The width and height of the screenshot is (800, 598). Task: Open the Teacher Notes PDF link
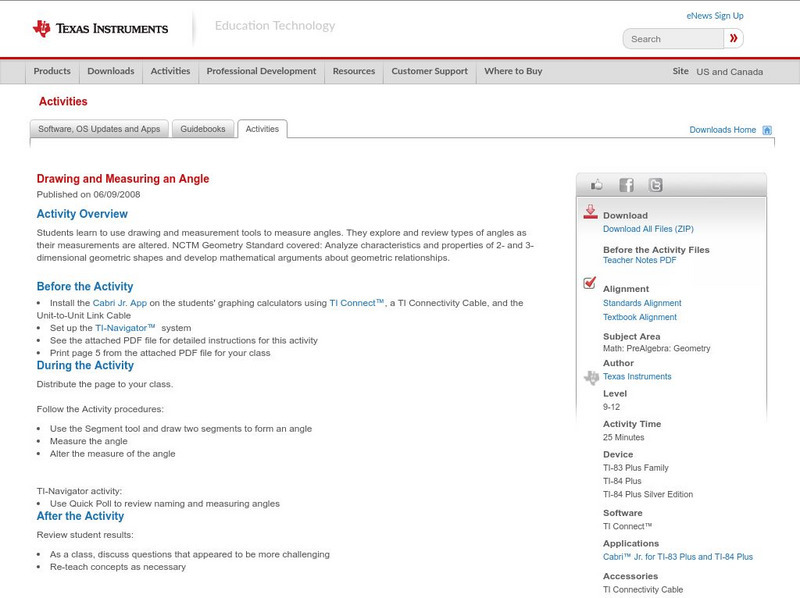pyautogui.click(x=639, y=260)
